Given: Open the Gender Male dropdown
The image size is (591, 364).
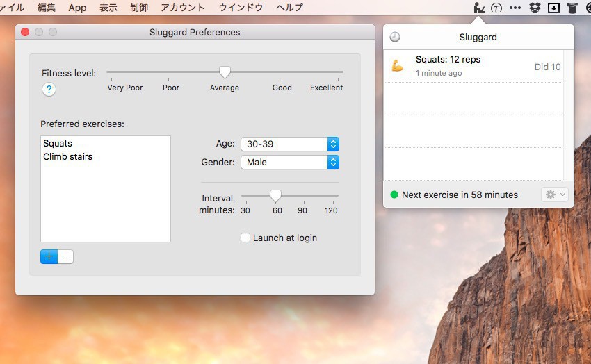Looking at the screenshot, I should pos(289,162).
